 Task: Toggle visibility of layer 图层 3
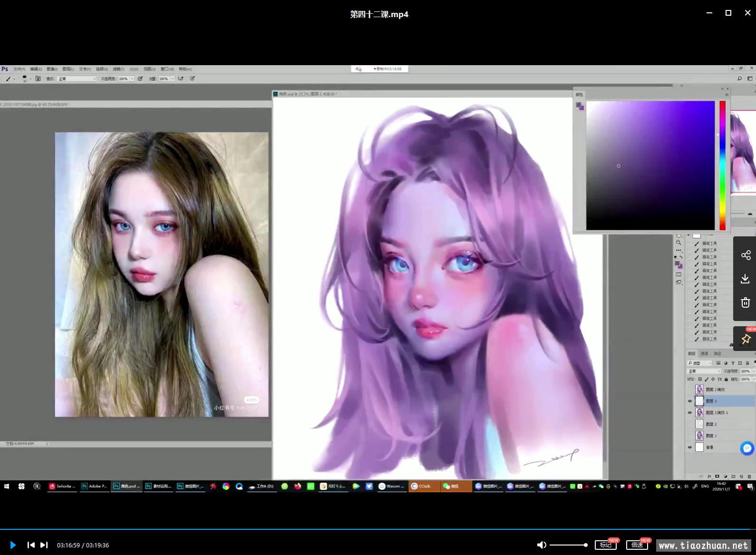tap(690, 401)
